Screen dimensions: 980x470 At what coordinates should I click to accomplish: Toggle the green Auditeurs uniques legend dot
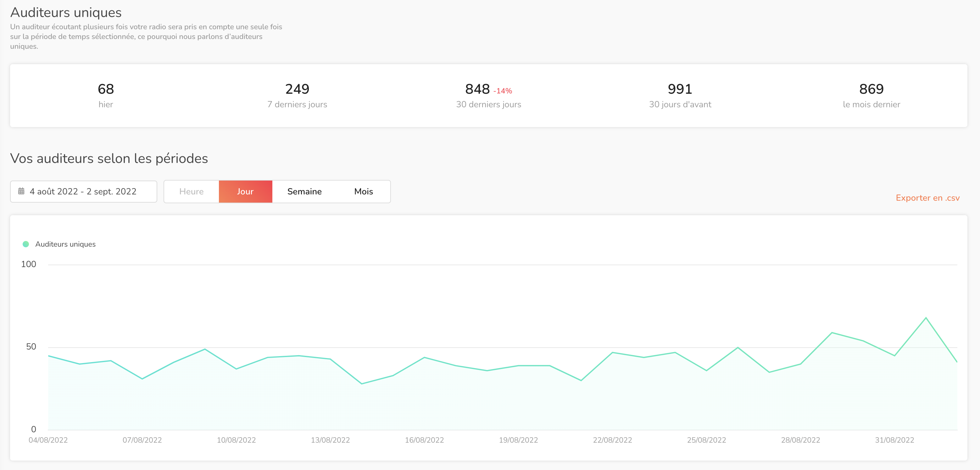coord(26,244)
